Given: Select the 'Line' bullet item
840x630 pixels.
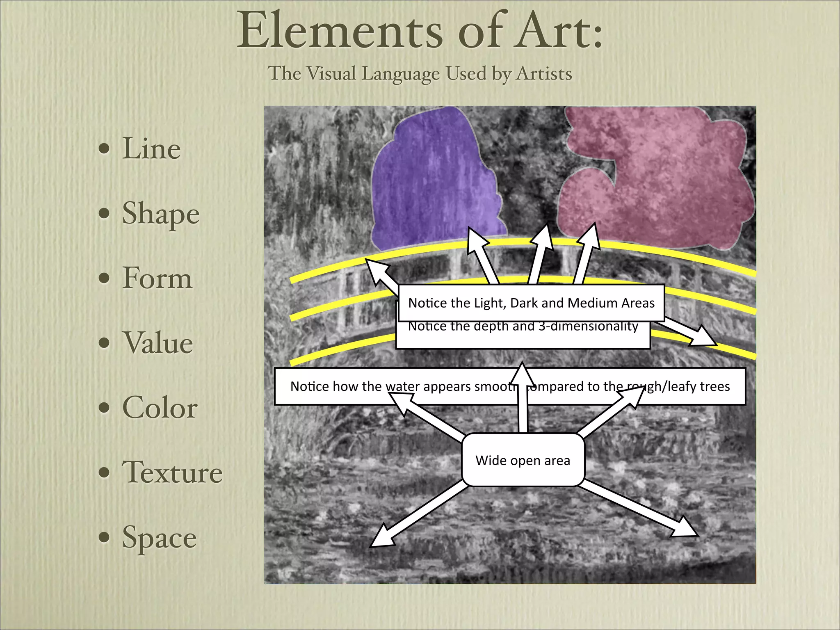Looking at the screenshot, I should pos(151,148).
